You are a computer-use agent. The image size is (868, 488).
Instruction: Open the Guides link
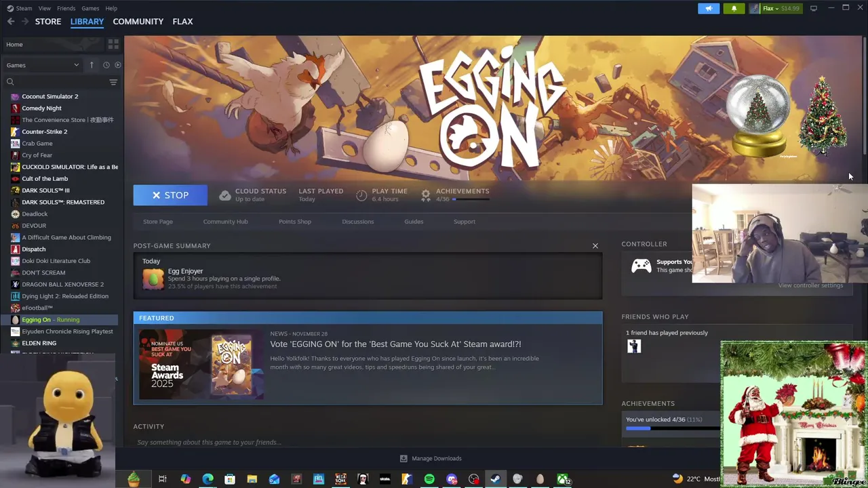414,222
